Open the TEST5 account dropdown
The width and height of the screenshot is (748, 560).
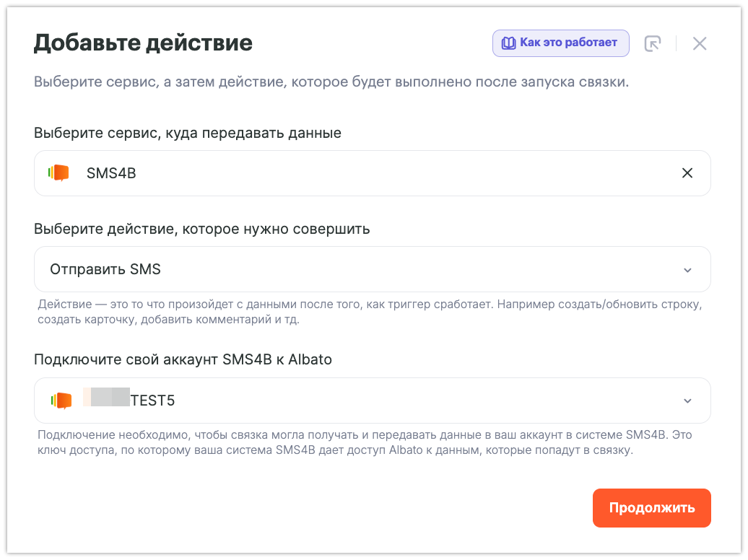point(361,401)
